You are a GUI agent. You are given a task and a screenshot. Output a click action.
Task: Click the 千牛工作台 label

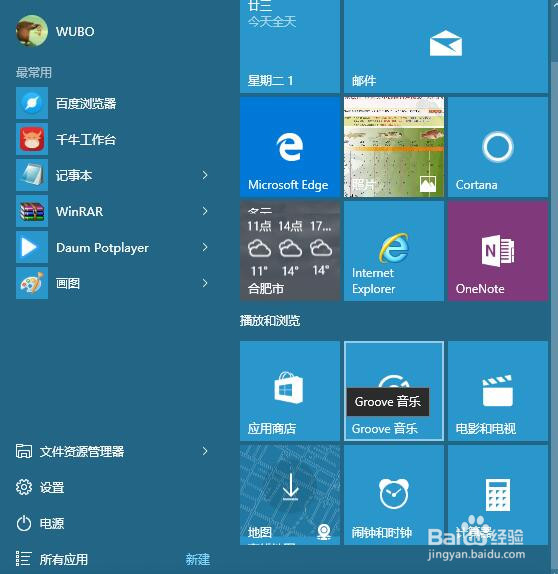click(x=86, y=139)
